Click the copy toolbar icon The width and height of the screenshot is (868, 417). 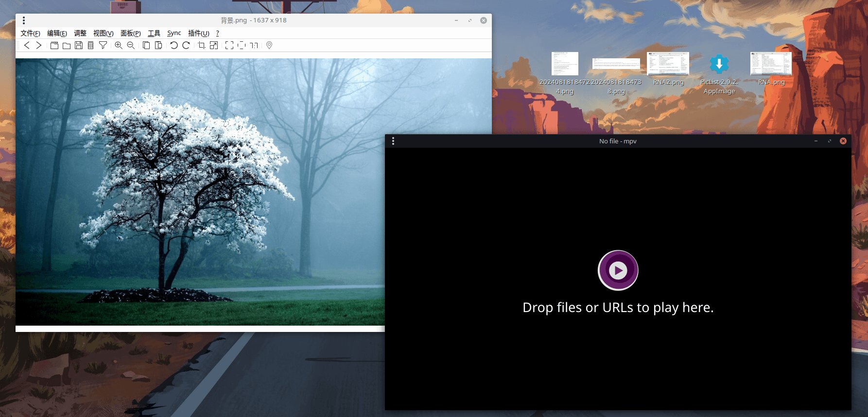point(146,45)
